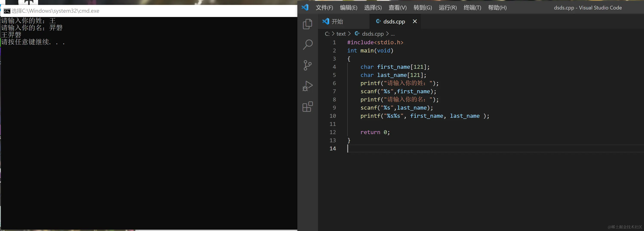
Task: Open the 选择(S) menu
Action: tap(373, 8)
